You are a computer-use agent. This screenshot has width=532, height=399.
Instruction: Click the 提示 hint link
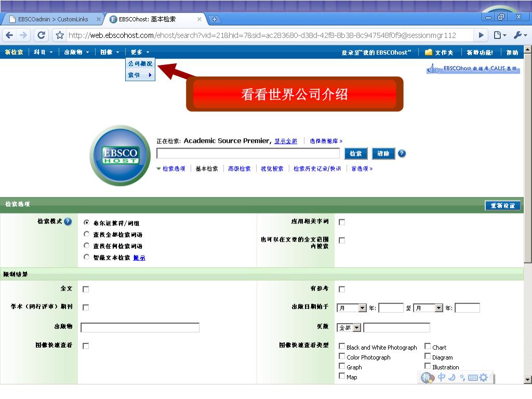pyautogui.click(x=139, y=258)
